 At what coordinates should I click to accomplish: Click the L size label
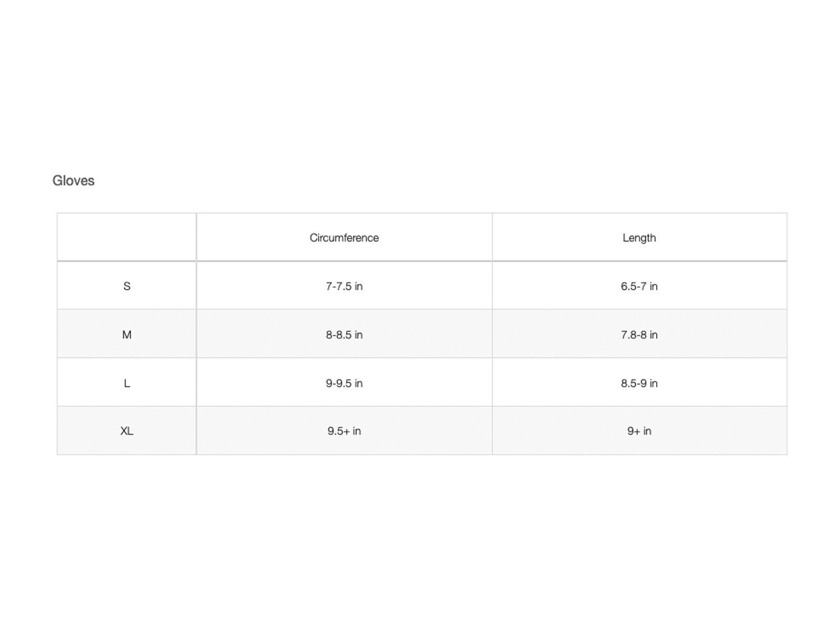pos(127,383)
